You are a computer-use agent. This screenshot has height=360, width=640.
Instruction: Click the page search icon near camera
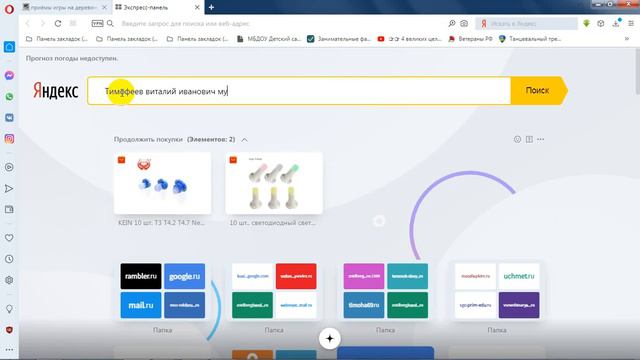coord(451,24)
